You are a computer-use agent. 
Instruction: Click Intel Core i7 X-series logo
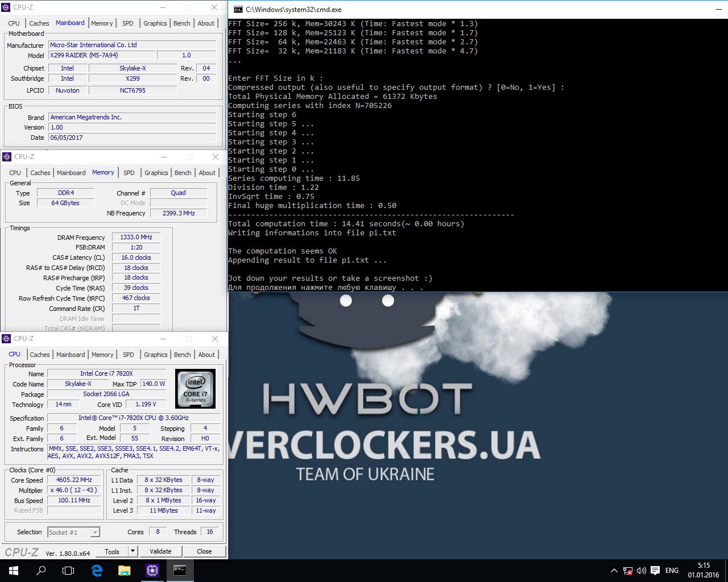196,389
